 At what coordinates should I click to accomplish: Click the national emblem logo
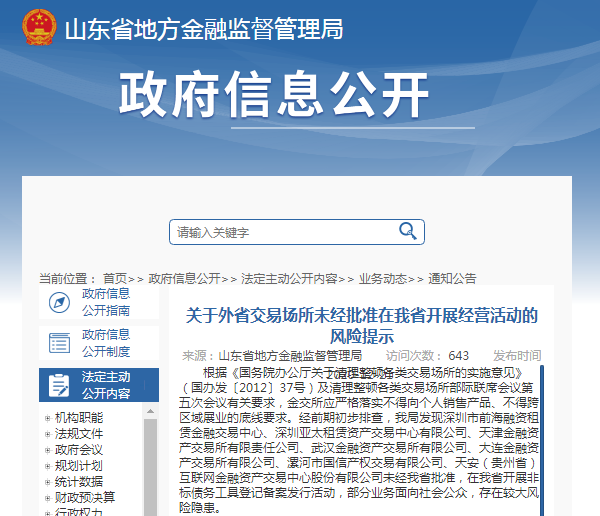tap(39, 28)
